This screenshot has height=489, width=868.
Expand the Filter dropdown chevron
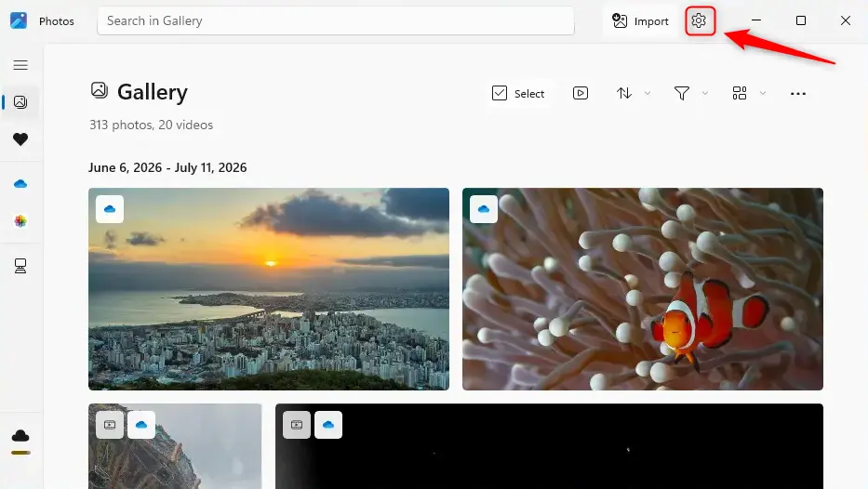coord(704,93)
